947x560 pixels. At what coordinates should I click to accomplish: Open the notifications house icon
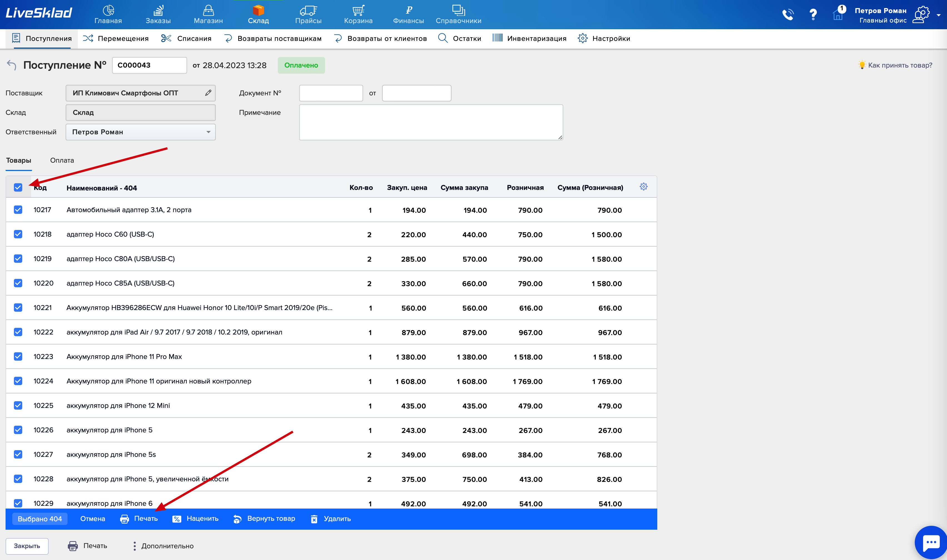click(x=838, y=15)
